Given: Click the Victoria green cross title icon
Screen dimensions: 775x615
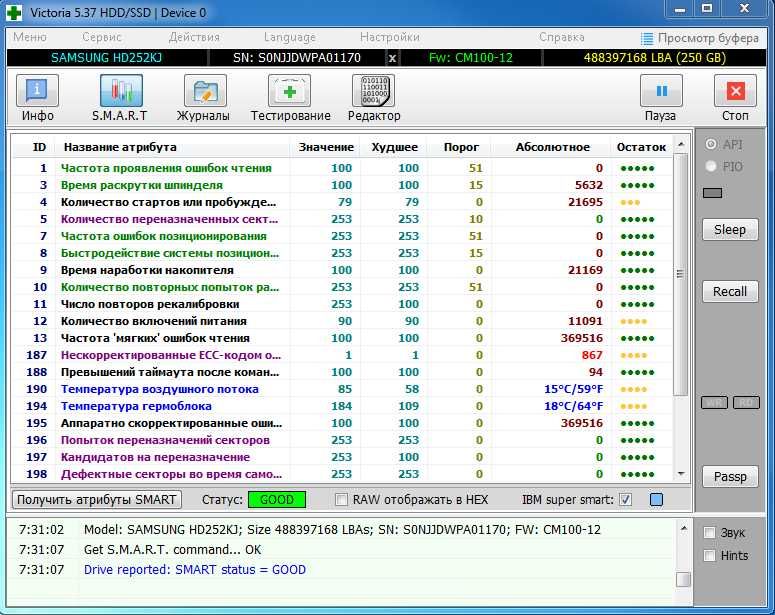Looking at the screenshot, I should (x=14, y=12).
